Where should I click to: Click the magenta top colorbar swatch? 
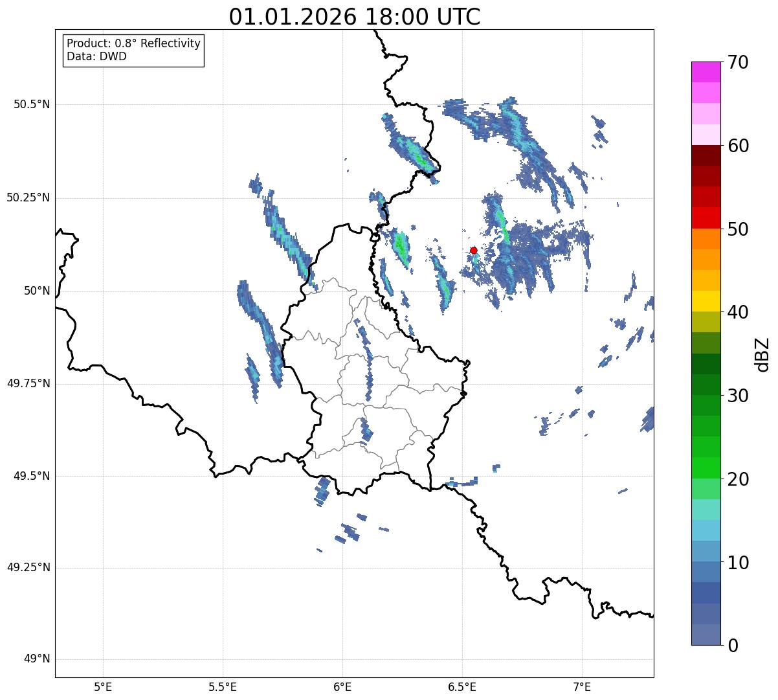(x=706, y=72)
